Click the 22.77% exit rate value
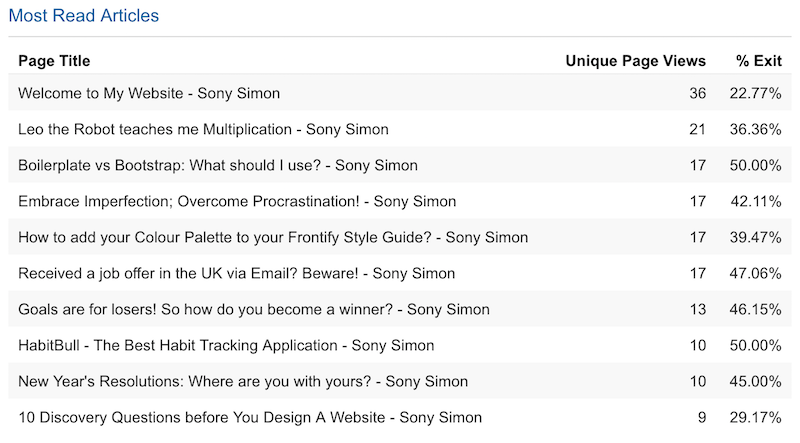 tap(755, 93)
